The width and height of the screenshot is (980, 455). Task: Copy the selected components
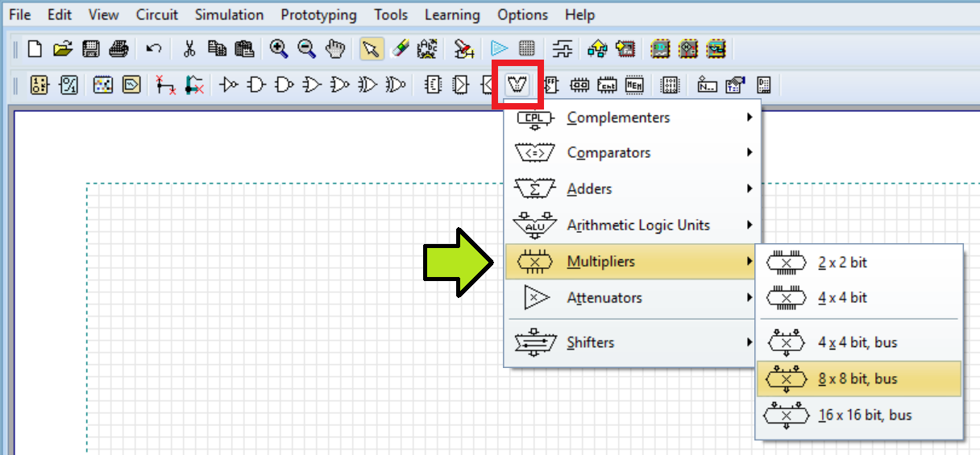coord(217,49)
